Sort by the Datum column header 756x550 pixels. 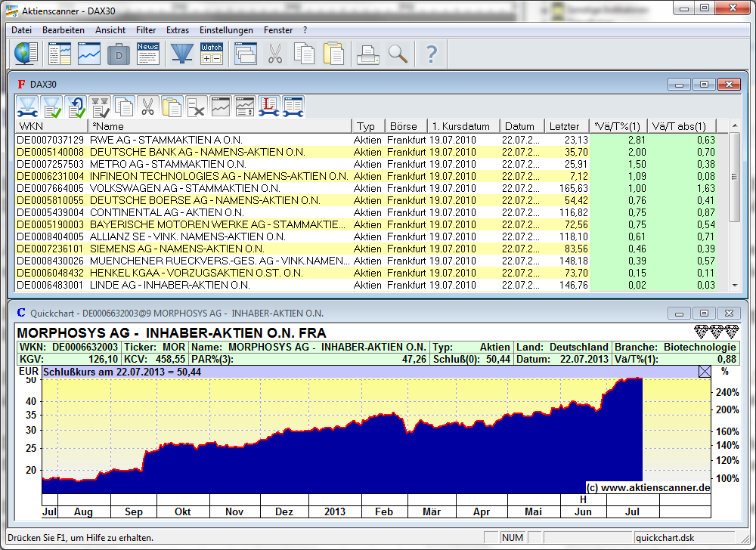click(x=522, y=126)
